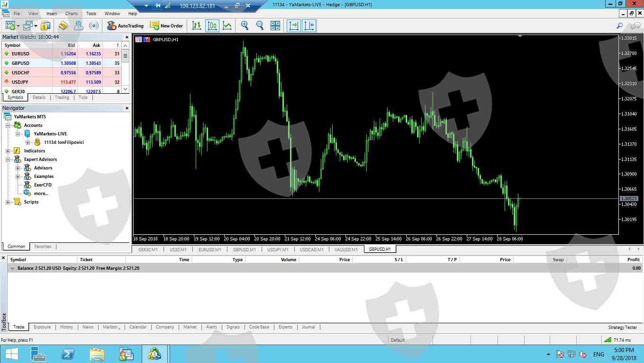Close the Navigator panel

[x=127, y=108]
